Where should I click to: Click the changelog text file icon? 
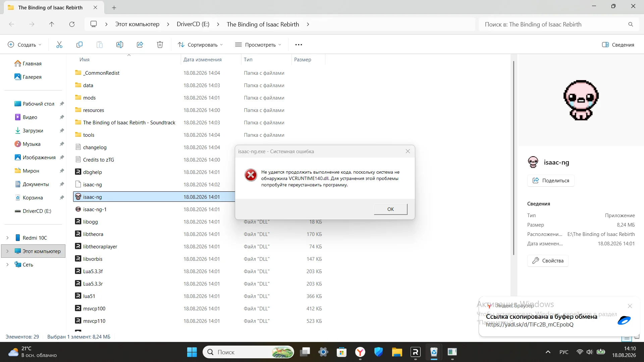[78, 147]
